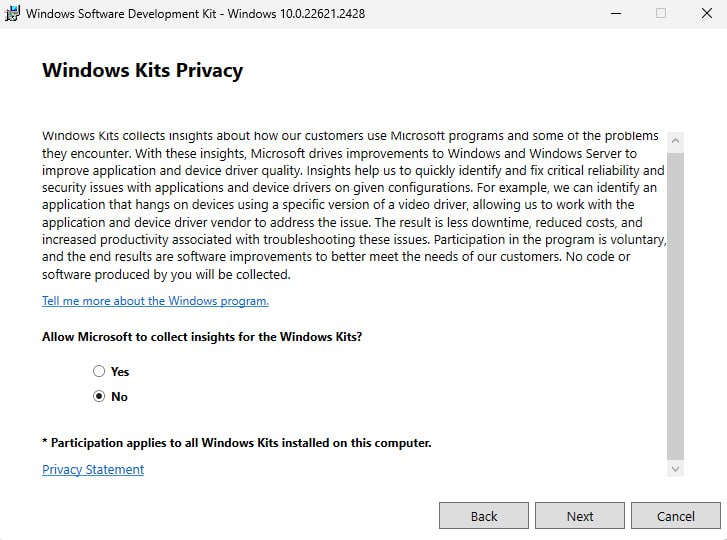
Task: Click the scrollbar up arrow
Action: 676,141
